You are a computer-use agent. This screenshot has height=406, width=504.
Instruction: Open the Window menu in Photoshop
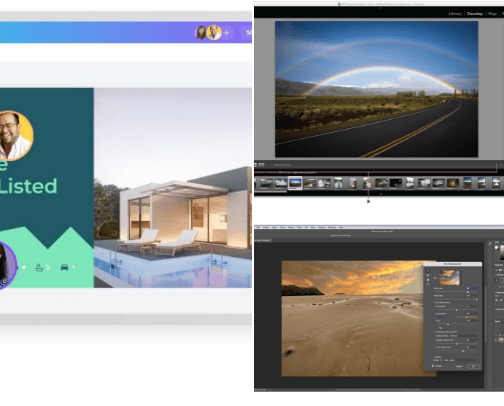point(332,227)
